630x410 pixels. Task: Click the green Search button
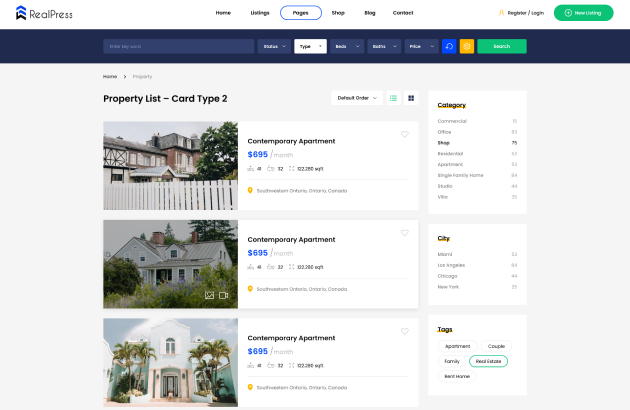pyautogui.click(x=501, y=46)
